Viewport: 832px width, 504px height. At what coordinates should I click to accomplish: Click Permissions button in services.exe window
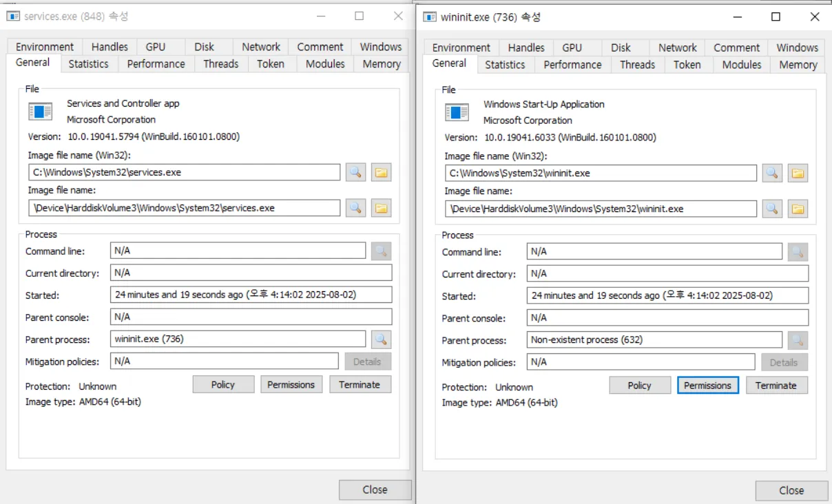(291, 384)
